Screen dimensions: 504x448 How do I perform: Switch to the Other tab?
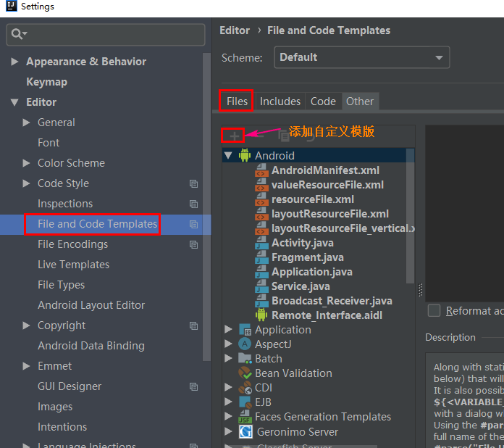360,101
